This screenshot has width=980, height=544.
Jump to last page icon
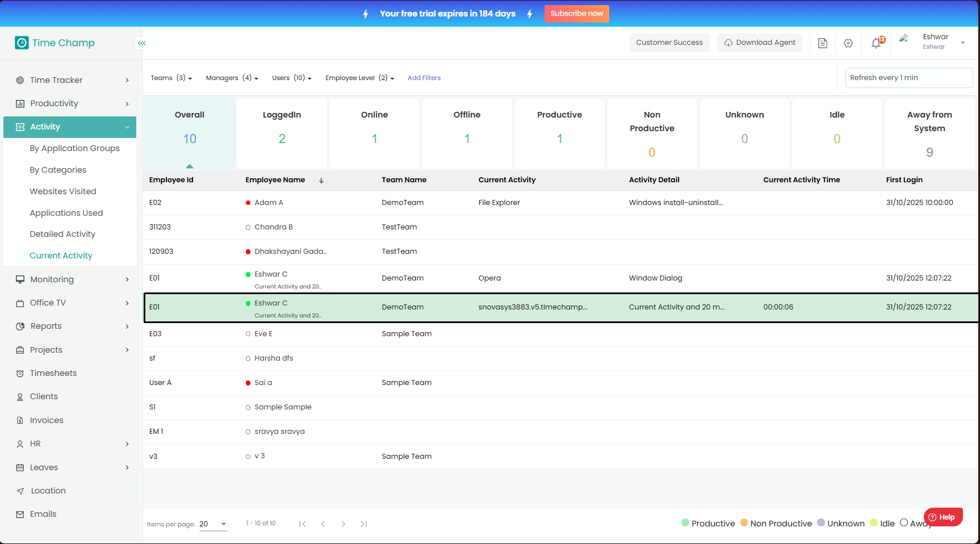coord(363,524)
